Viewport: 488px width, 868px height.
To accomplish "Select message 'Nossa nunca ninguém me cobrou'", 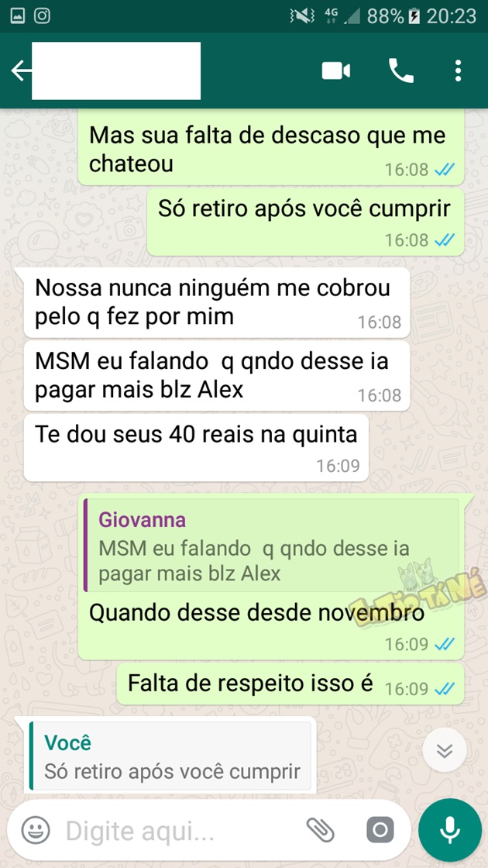I will (217, 302).
